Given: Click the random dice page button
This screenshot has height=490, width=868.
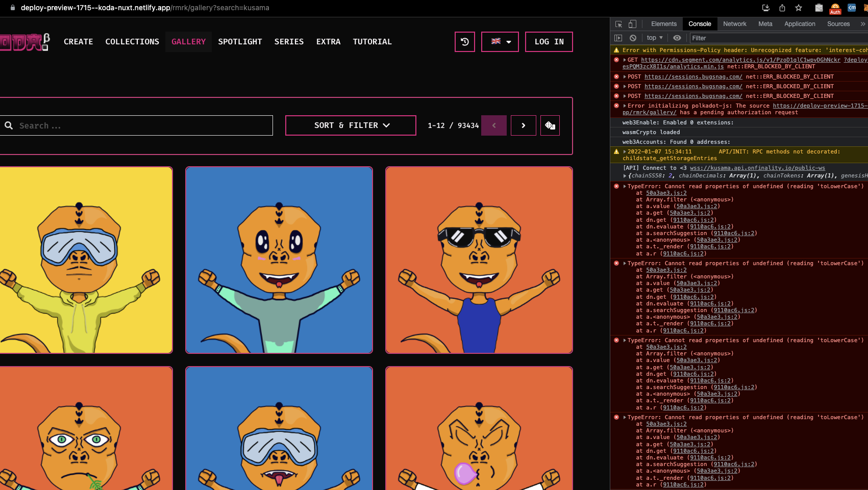Looking at the screenshot, I should [x=550, y=125].
